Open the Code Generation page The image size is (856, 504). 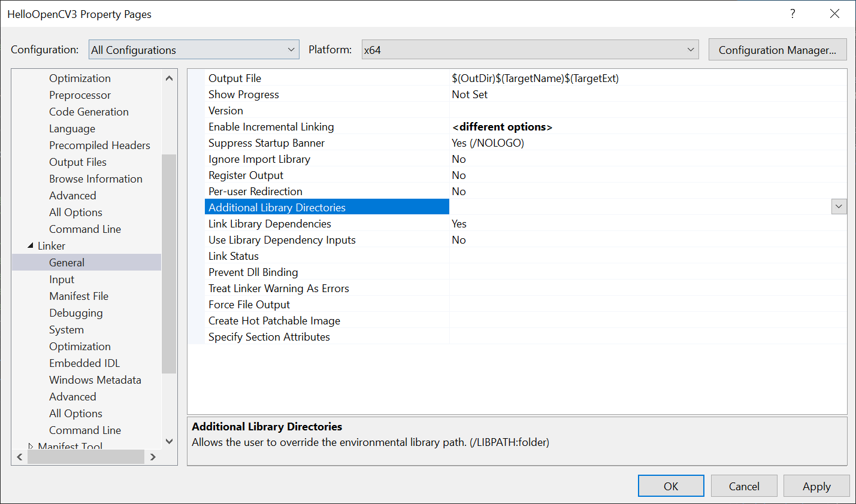pyautogui.click(x=89, y=112)
